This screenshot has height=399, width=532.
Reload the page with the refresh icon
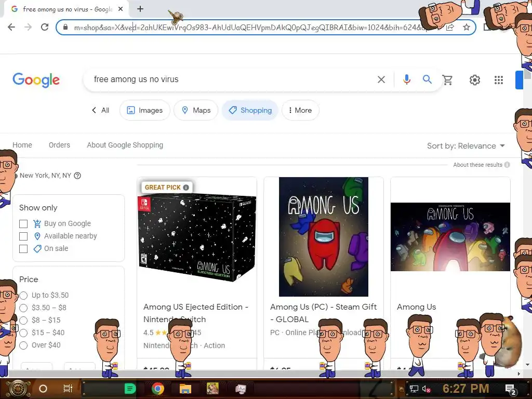pyautogui.click(x=45, y=27)
